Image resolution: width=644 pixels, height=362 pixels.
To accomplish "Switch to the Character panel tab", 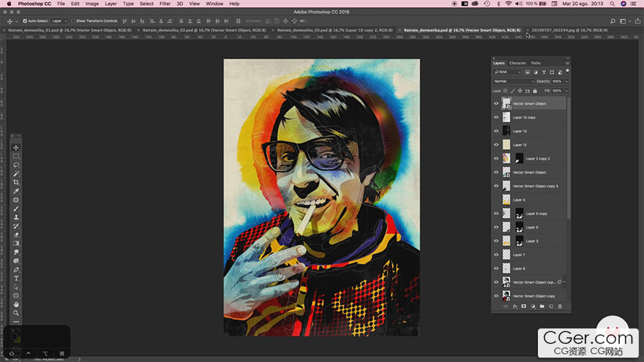I will pyautogui.click(x=517, y=63).
